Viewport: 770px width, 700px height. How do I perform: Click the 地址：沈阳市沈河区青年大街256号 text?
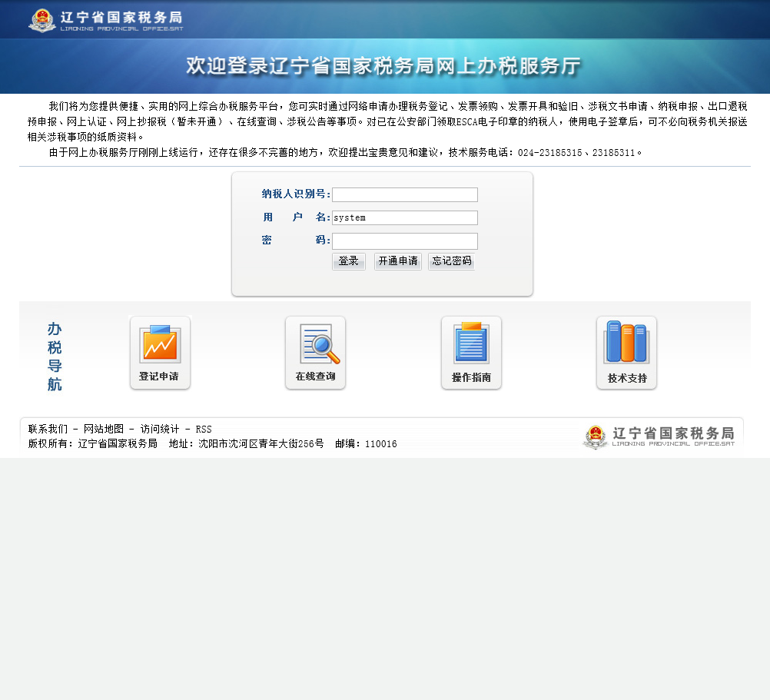point(247,444)
